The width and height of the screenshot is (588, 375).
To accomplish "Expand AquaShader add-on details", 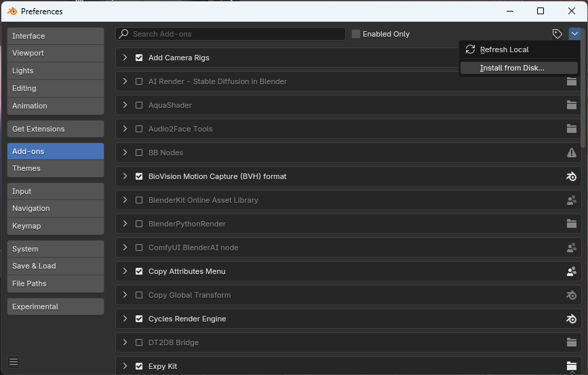I will click(x=125, y=104).
